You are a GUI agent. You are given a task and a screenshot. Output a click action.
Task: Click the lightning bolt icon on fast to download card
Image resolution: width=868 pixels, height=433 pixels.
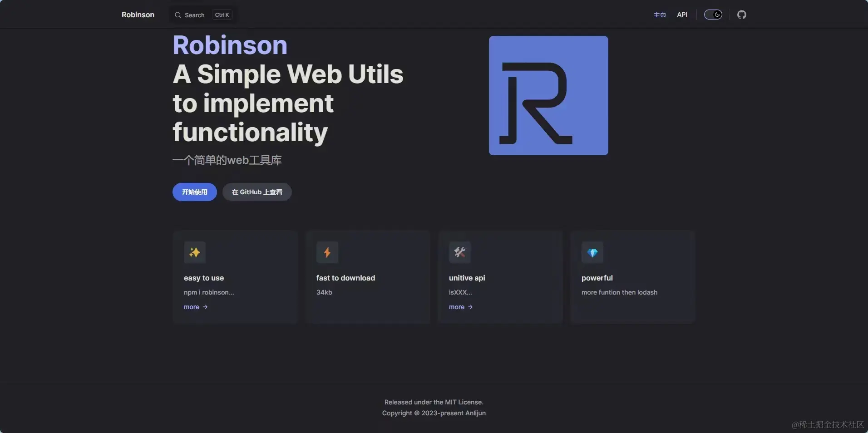coord(327,252)
